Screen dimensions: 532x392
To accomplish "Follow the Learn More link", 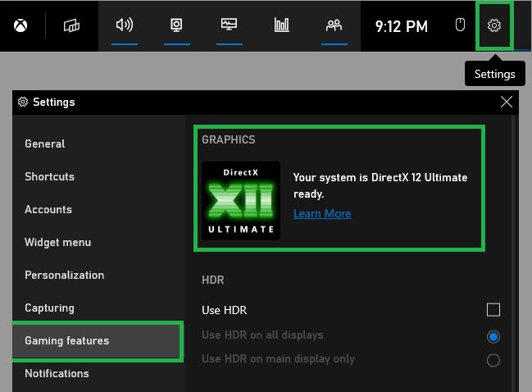I will pos(322,213).
